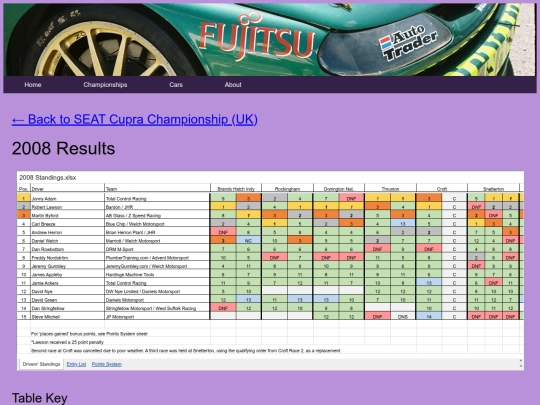
Task: Click the Rockingham column header
Action: click(287, 189)
